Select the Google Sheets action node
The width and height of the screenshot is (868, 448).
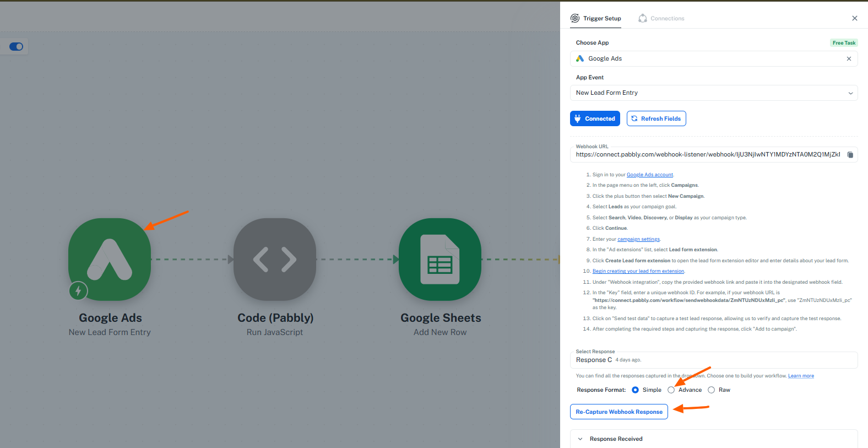click(440, 259)
